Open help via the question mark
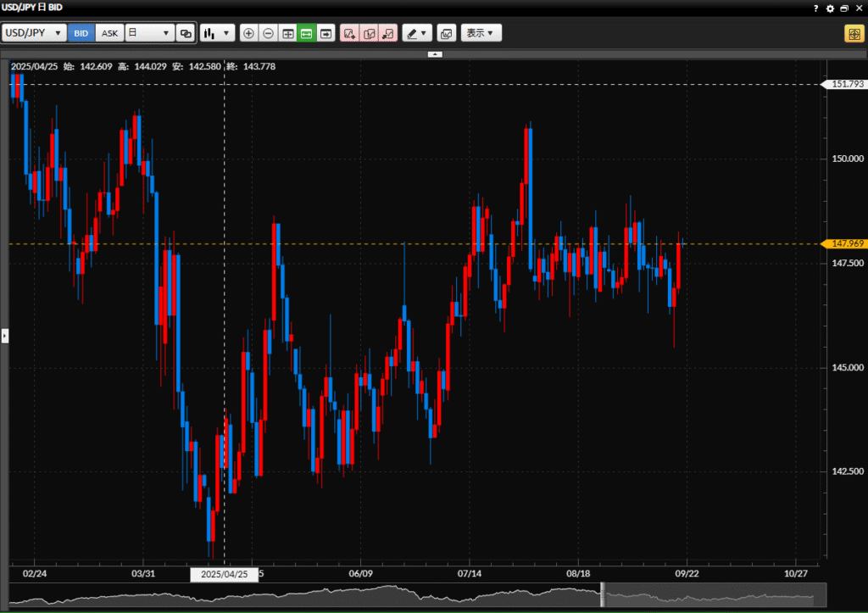The width and height of the screenshot is (868, 613). 816,8
